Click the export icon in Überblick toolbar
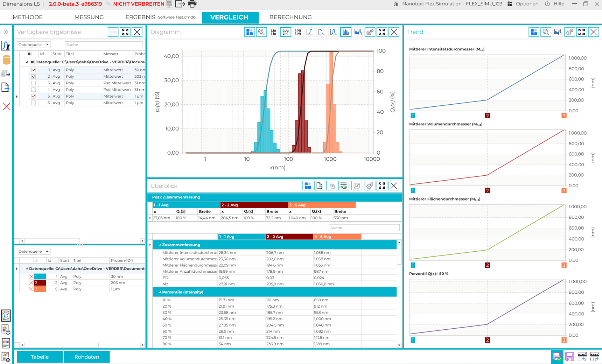The height and width of the screenshot is (364, 602). tap(320, 186)
